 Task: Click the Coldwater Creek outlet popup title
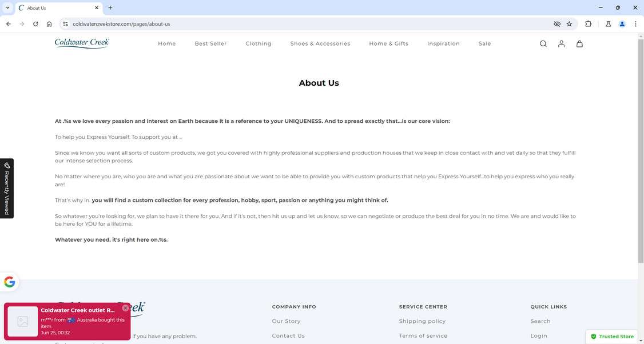pyautogui.click(x=78, y=310)
